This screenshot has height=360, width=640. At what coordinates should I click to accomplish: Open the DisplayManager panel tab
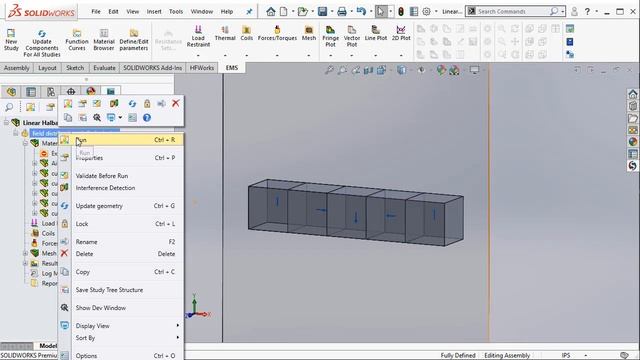(91, 91)
